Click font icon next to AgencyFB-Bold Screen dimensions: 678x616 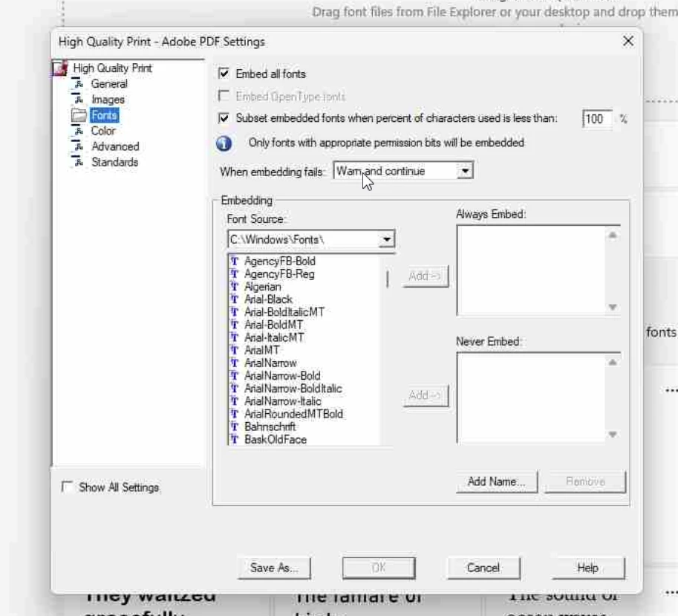pos(235,261)
